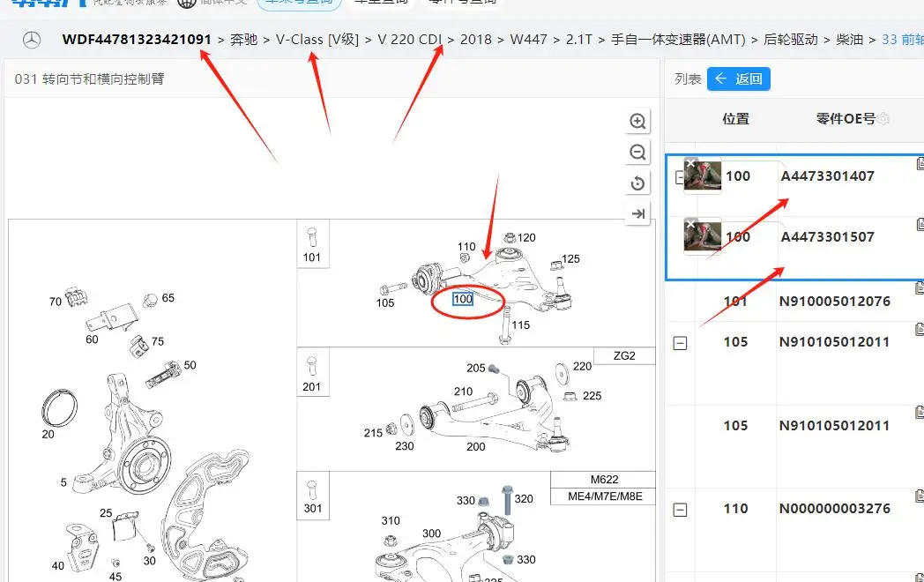Click callout 20 ring in the diagram

(48, 434)
